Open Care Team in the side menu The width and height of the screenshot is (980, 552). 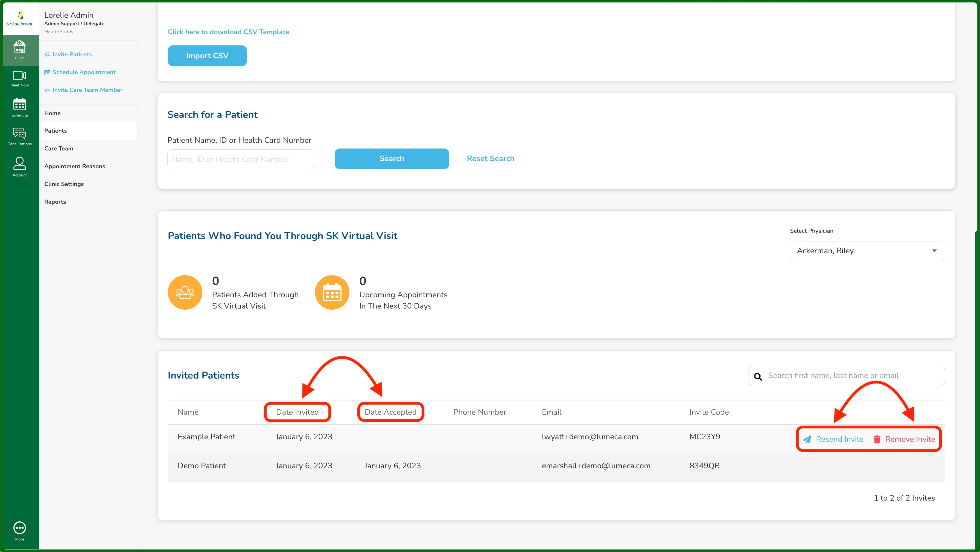tap(59, 149)
